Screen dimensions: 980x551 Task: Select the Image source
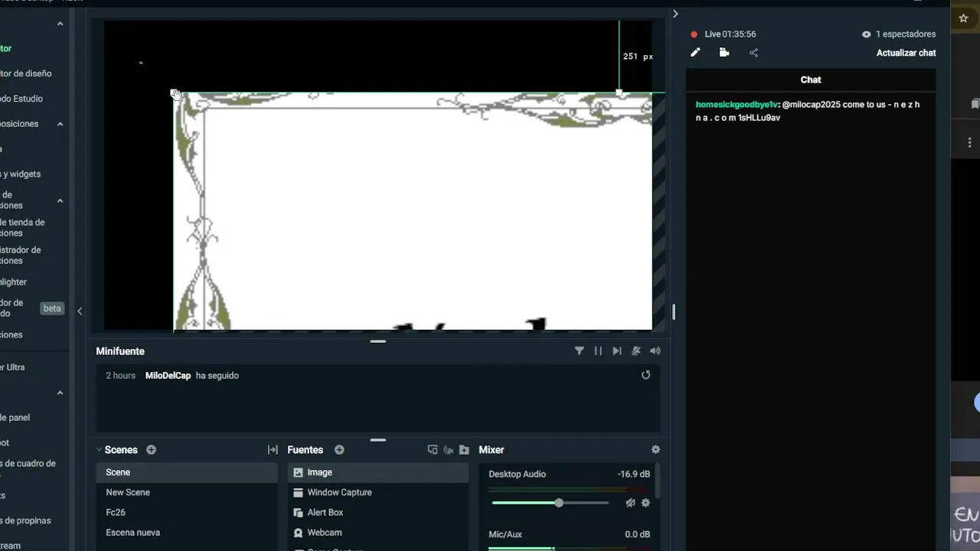pyautogui.click(x=378, y=472)
